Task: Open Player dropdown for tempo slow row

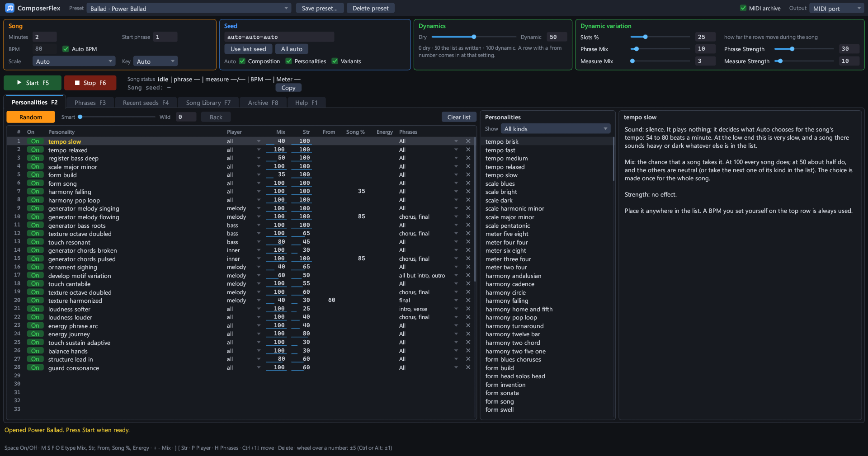Action: tap(244, 141)
